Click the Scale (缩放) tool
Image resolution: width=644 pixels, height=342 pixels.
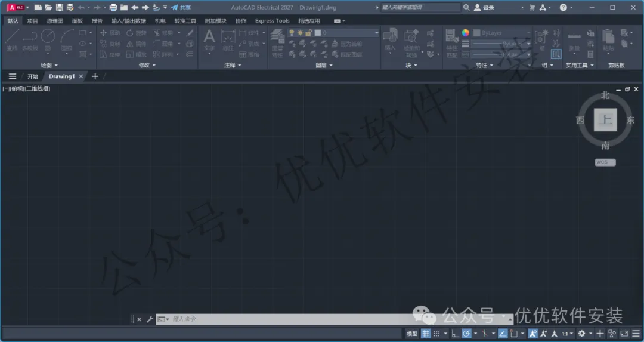137,54
